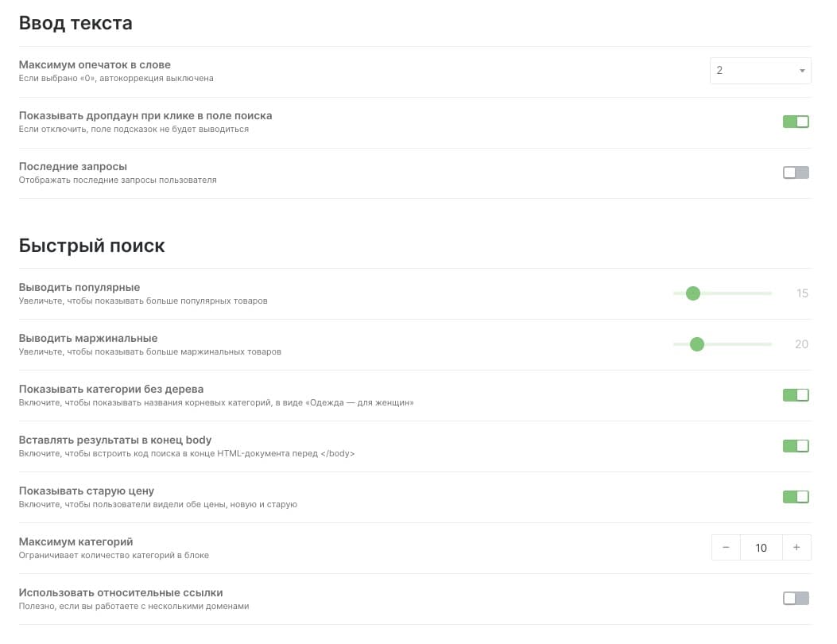Click the «Быстрый поиск» section heading

coord(92,246)
